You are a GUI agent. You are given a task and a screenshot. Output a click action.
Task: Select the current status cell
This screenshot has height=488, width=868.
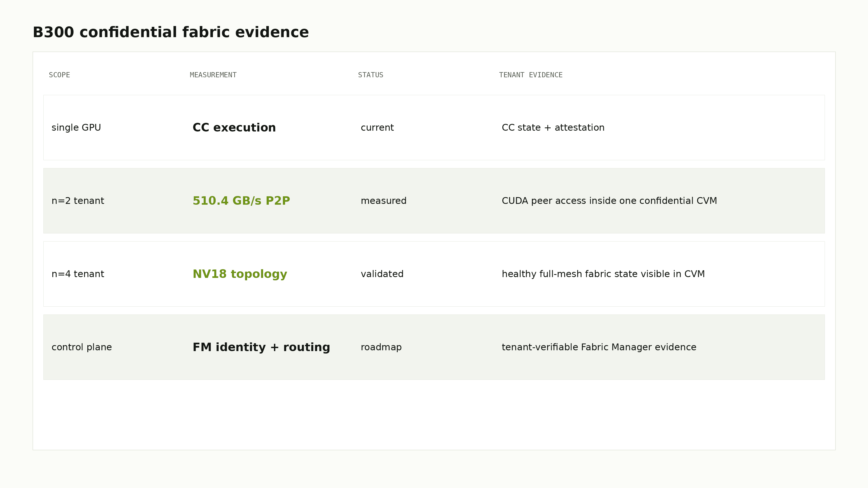click(377, 128)
